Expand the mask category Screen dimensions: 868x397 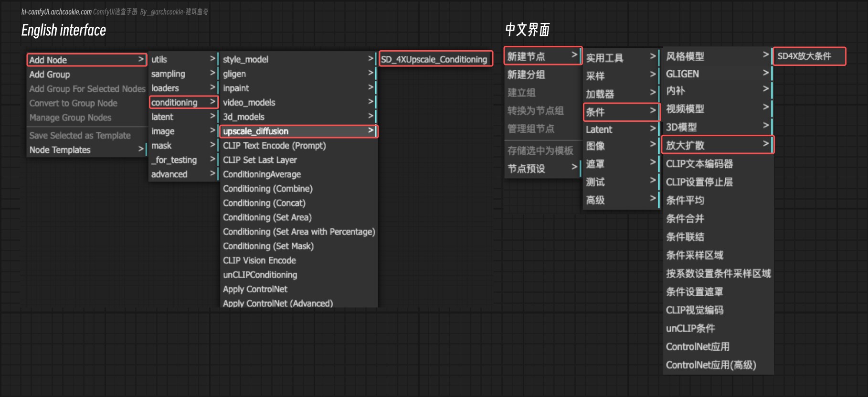[183, 145]
